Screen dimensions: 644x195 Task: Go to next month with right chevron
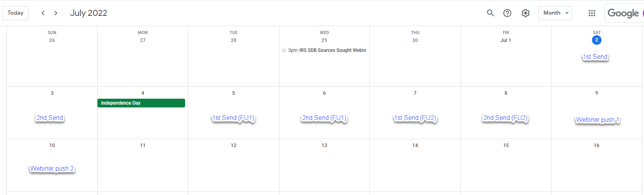point(56,13)
